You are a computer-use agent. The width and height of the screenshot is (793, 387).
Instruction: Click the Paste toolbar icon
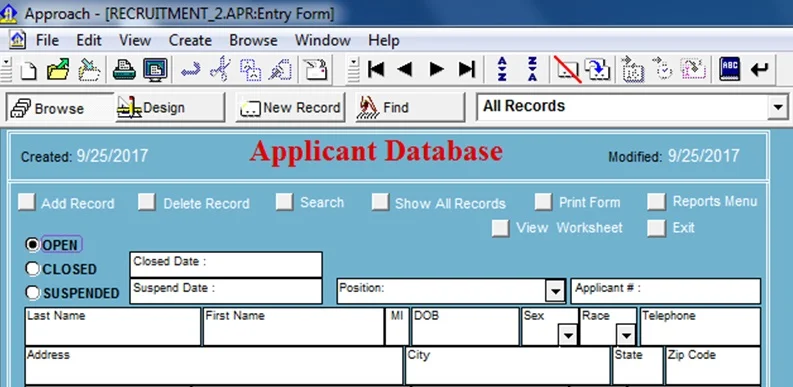280,70
